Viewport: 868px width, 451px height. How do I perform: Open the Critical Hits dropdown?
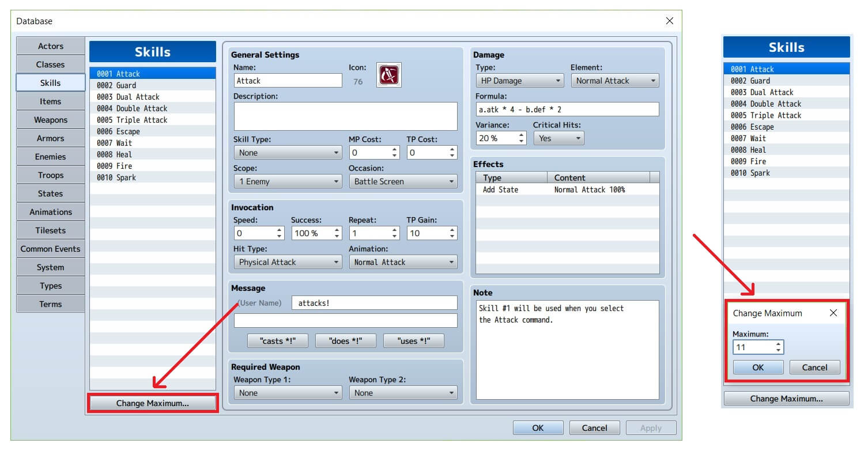(x=558, y=138)
